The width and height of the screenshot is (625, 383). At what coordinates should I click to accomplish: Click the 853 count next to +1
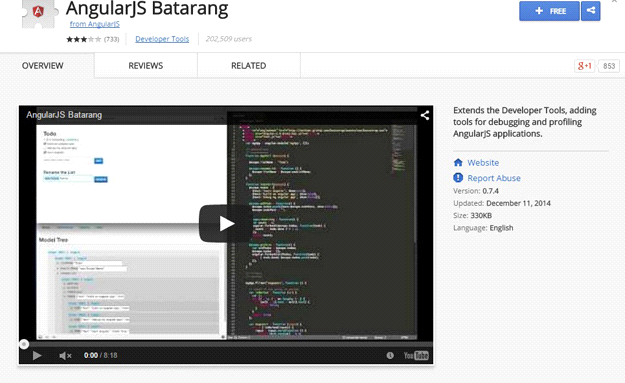tap(609, 66)
